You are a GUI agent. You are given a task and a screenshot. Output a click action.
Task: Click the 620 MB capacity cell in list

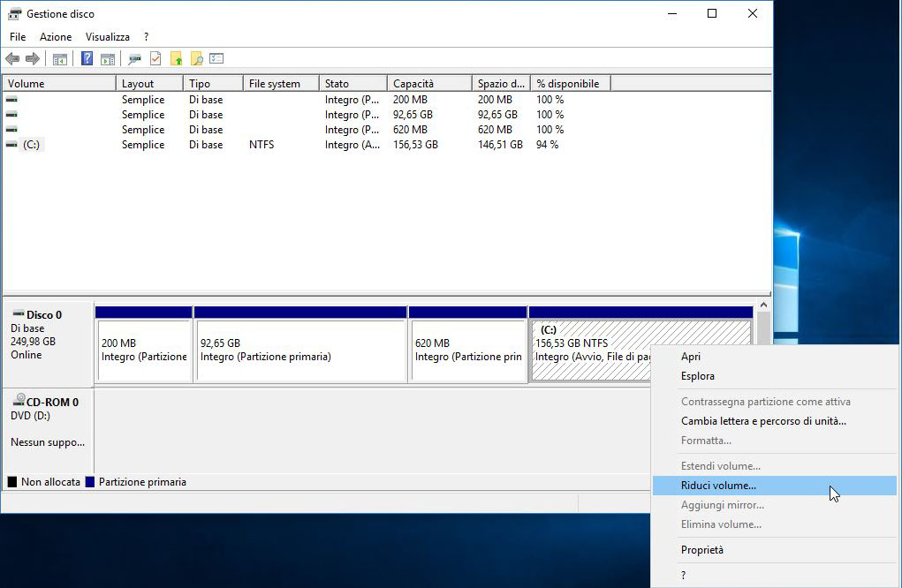[410, 130]
